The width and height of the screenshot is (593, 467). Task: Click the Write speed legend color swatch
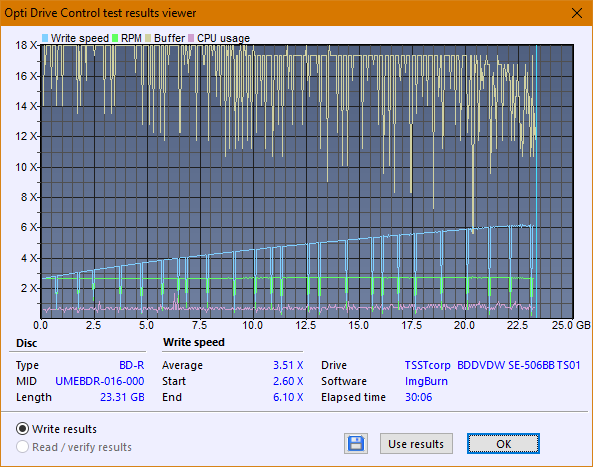click(45, 38)
